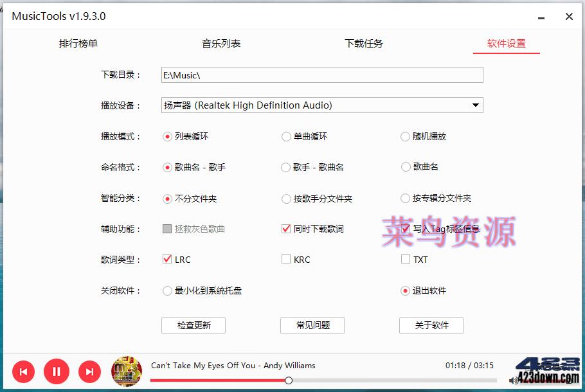
Task: Open the 关于软件 dialog
Action: click(431, 325)
